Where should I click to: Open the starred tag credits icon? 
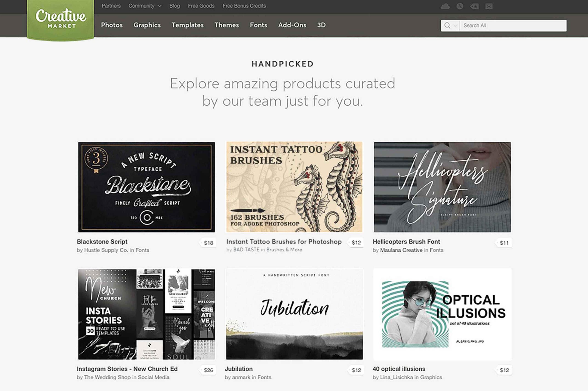tap(474, 6)
